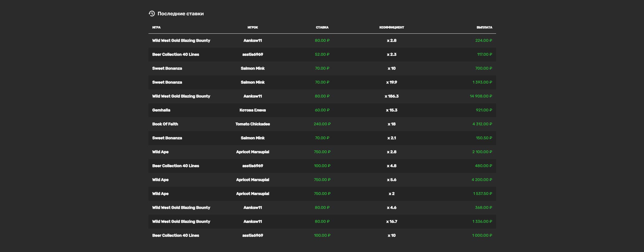
Task: Click the x 16.7 coefficient value
Action: coord(392,221)
